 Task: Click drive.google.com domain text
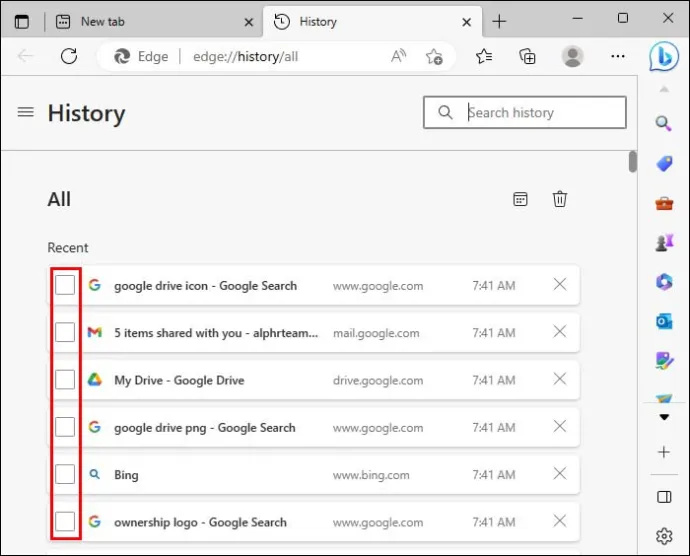378,380
